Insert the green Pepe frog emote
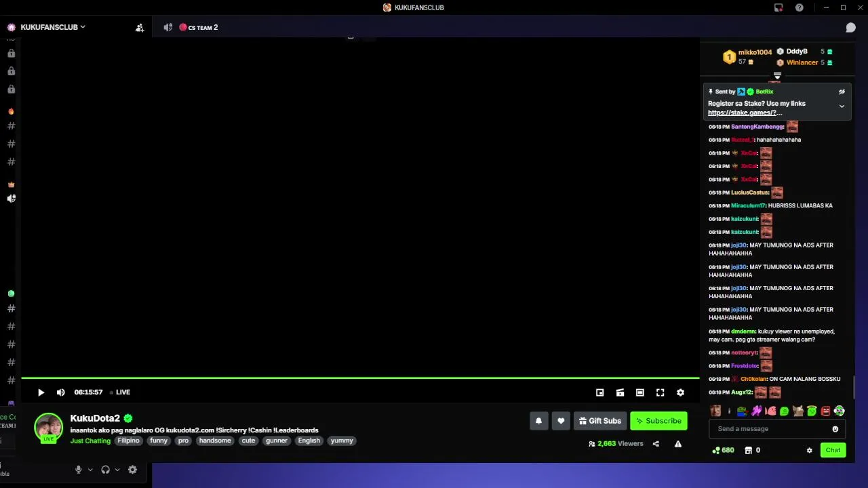The width and height of the screenshot is (868, 488). coord(743,411)
